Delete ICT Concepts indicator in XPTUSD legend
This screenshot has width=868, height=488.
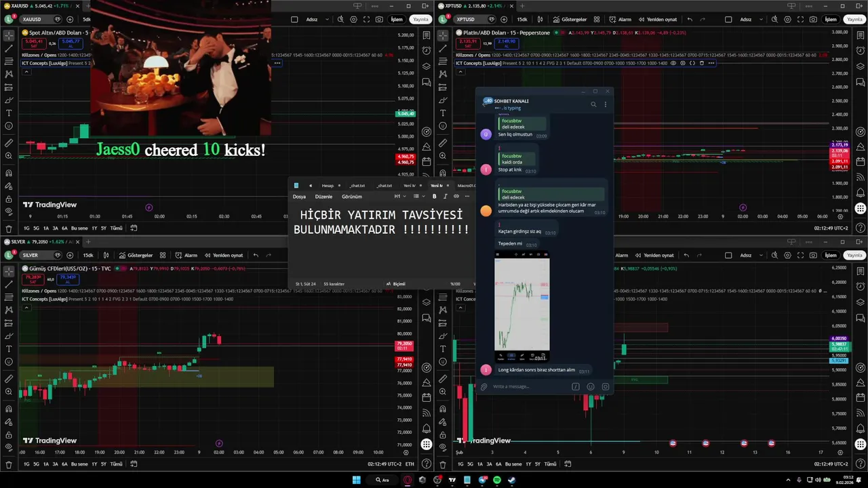[701, 63]
